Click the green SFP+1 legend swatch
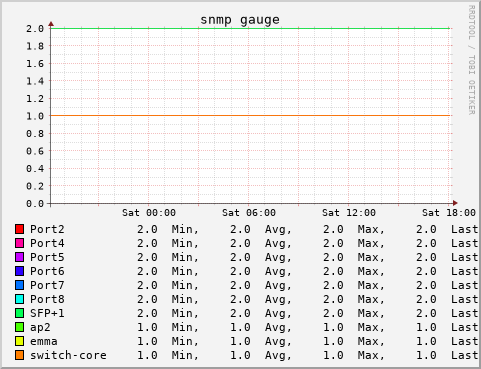Viewport: 481px width, 369px height. pos(19,313)
